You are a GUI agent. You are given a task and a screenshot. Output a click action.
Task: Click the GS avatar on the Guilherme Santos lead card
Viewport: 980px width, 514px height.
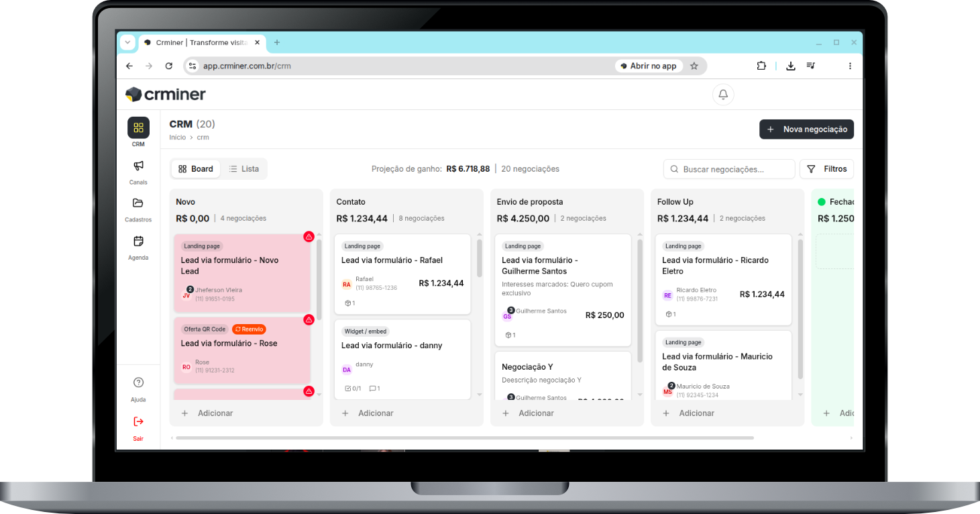507,315
